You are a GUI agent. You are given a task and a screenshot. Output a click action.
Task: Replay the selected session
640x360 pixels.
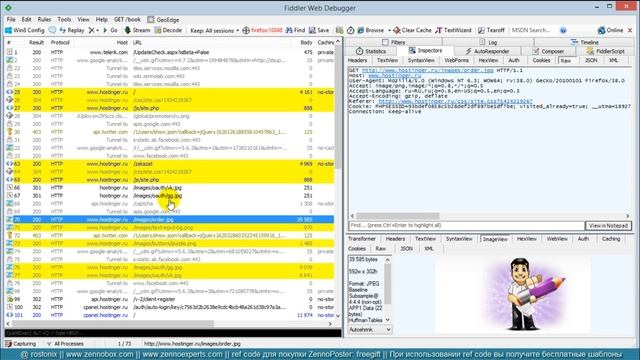point(72,30)
